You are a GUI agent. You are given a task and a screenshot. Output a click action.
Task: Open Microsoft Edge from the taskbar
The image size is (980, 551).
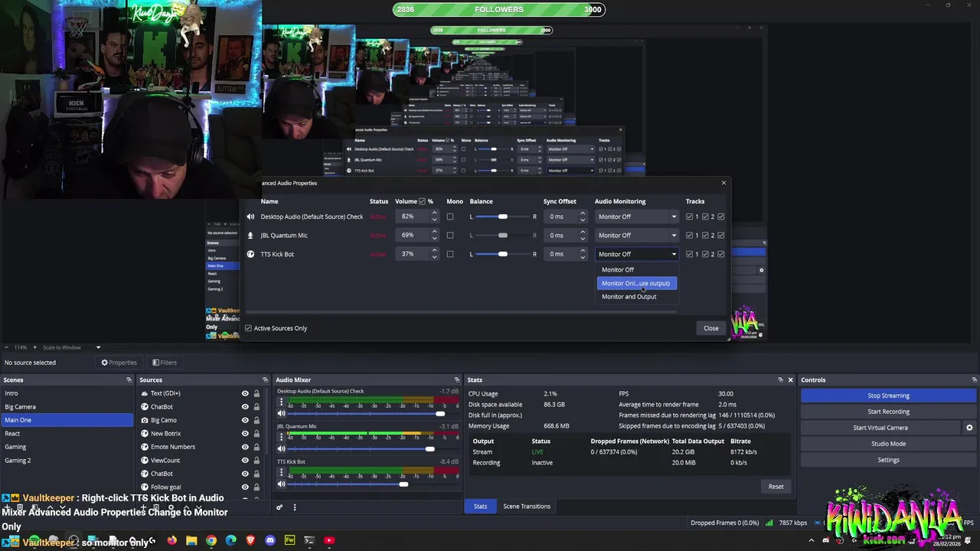[231, 540]
